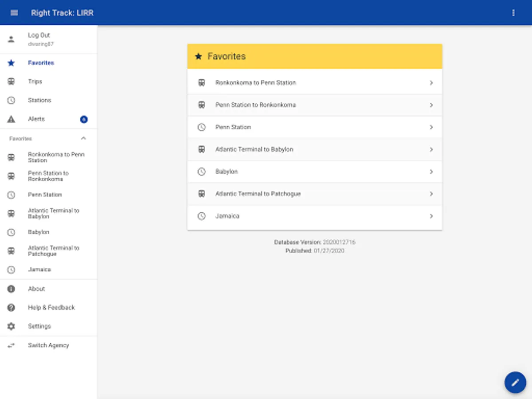Image resolution: width=532 pixels, height=399 pixels.
Task: Click clock icon in card row Penn Station
Action: click(x=201, y=127)
